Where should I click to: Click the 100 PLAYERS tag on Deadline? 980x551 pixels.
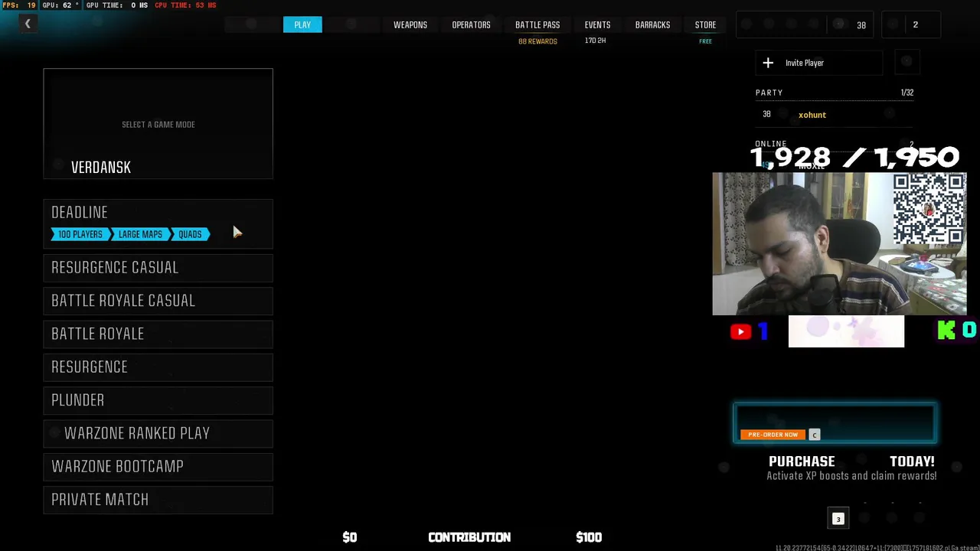(x=80, y=234)
